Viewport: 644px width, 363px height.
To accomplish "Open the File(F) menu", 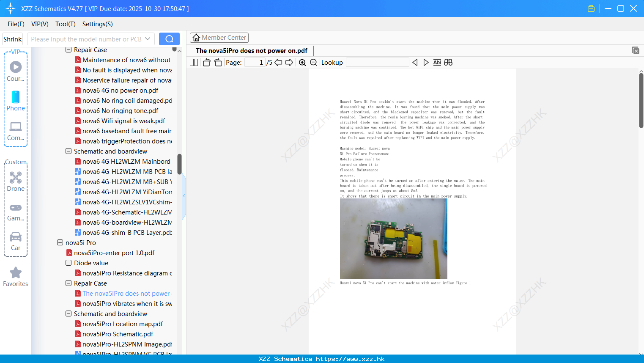I will pyautogui.click(x=16, y=24).
